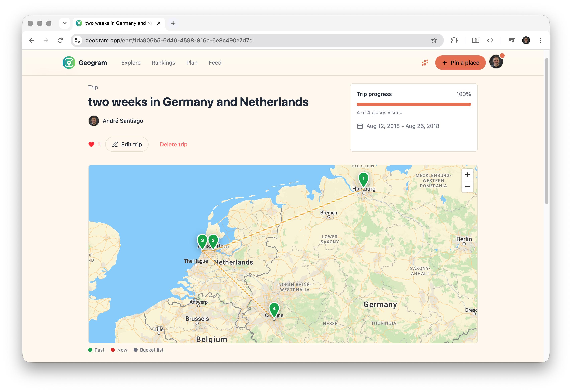Go forward in browser history
Viewport: 572px width, 392px height.
coord(46,40)
